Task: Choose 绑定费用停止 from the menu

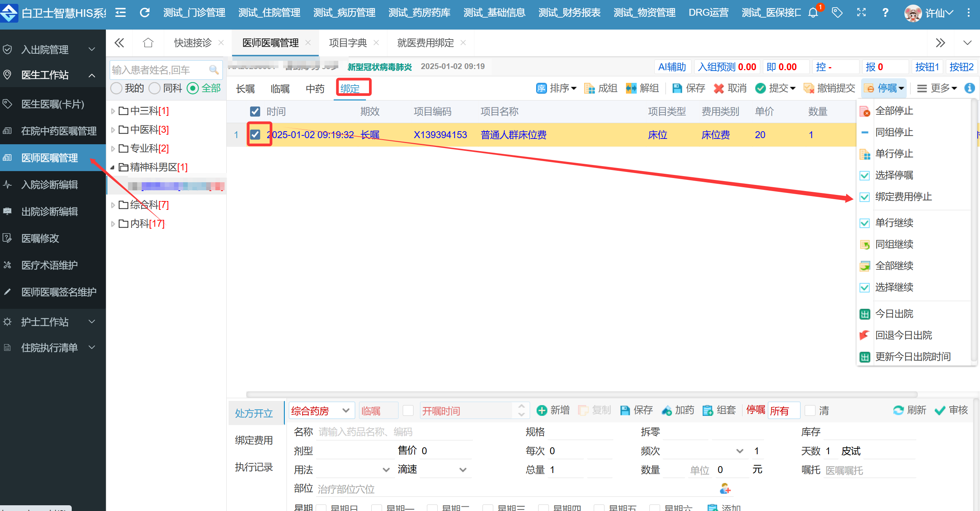Action: pos(903,197)
